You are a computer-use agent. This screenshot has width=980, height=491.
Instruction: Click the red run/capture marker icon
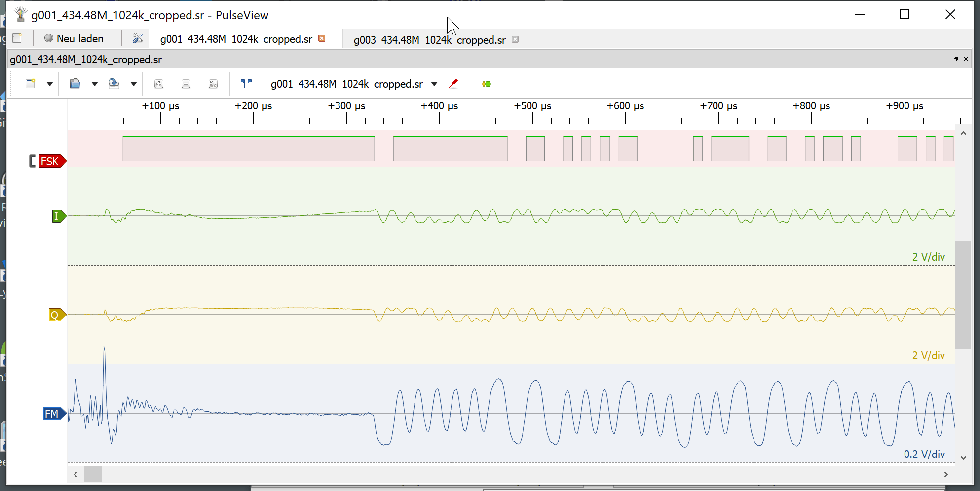(454, 84)
